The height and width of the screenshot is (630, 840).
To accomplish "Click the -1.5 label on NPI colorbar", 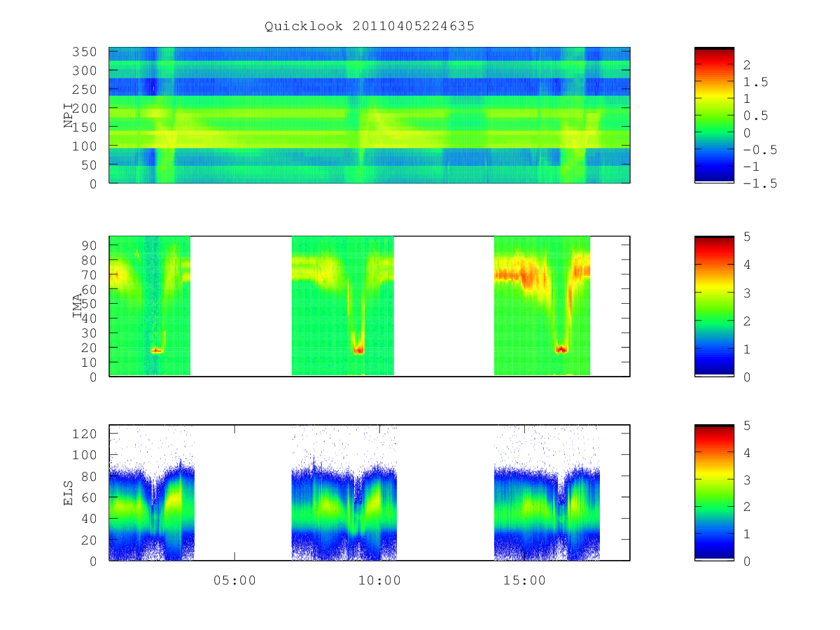I will tap(759, 183).
